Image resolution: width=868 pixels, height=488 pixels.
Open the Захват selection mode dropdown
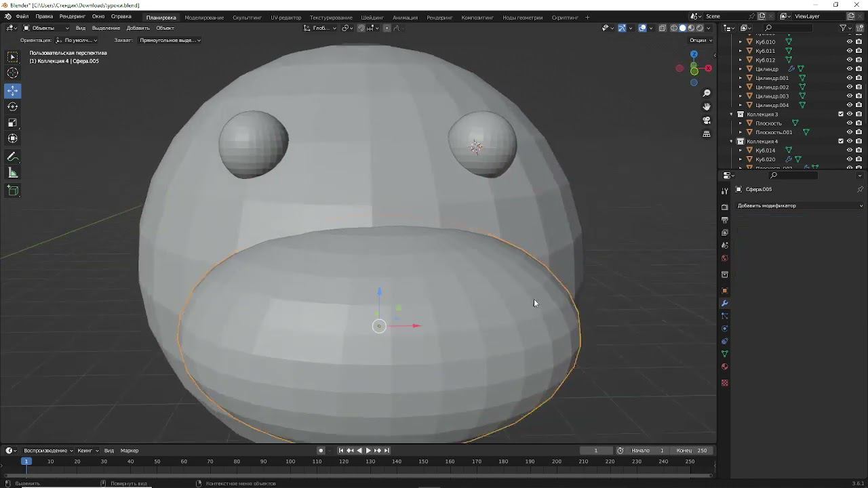169,40
